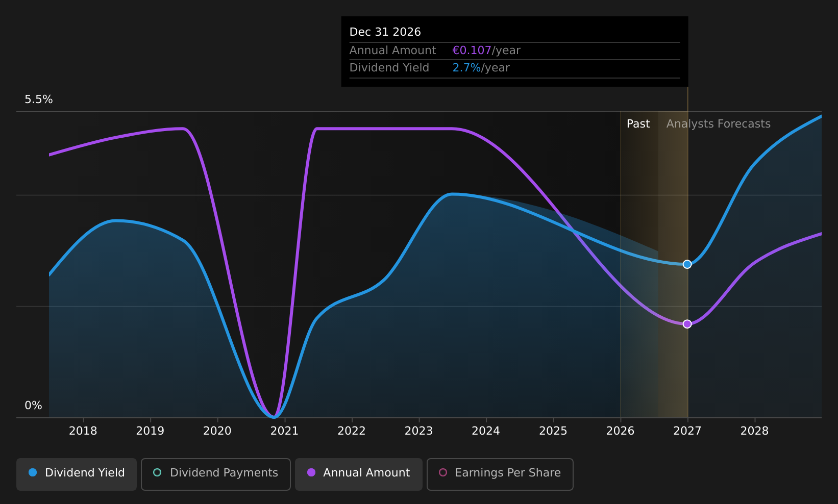Click the 2022 x-axis label
838x504 pixels.
point(352,431)
